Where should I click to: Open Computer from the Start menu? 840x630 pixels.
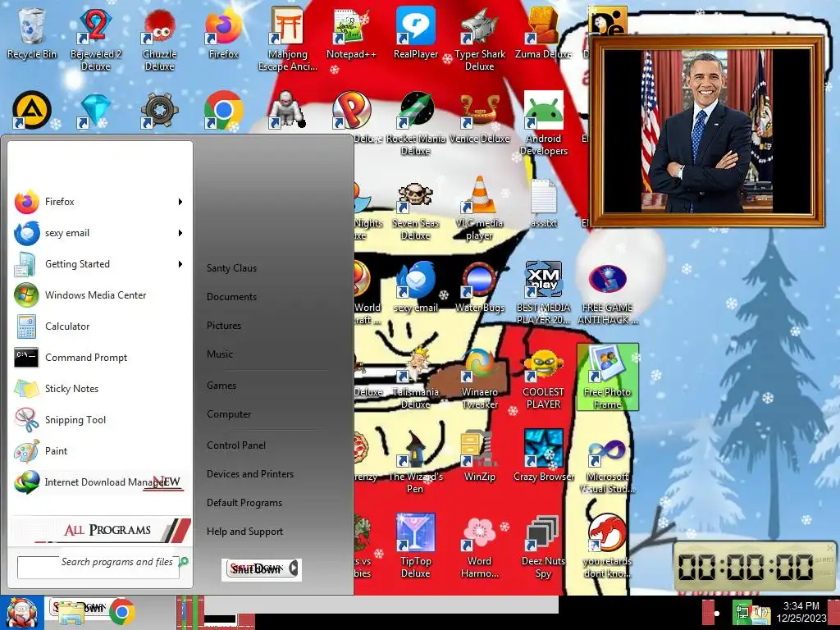coord(229,414)
